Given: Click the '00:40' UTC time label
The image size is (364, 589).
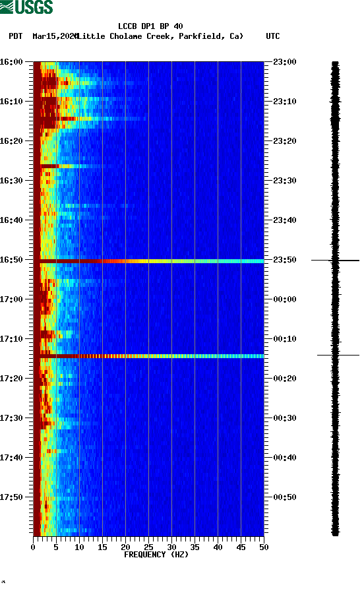Looking at the screenshot, I should click(x=285, y=458).
